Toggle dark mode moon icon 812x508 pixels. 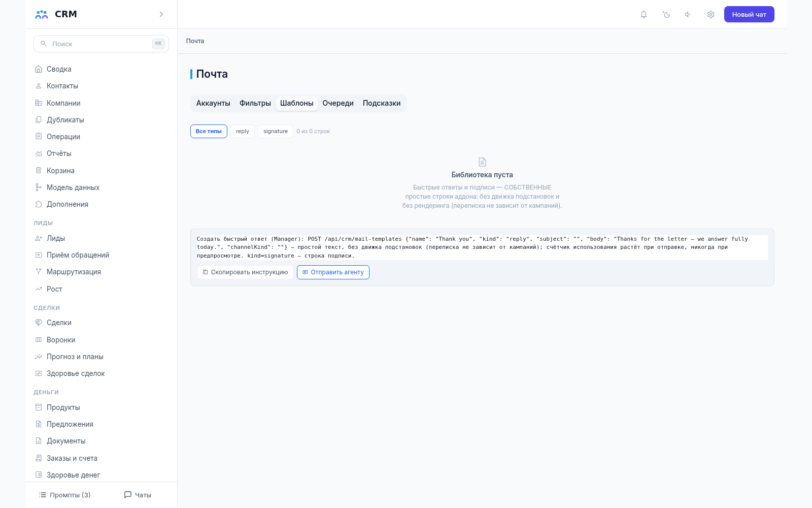coord(666,14)
